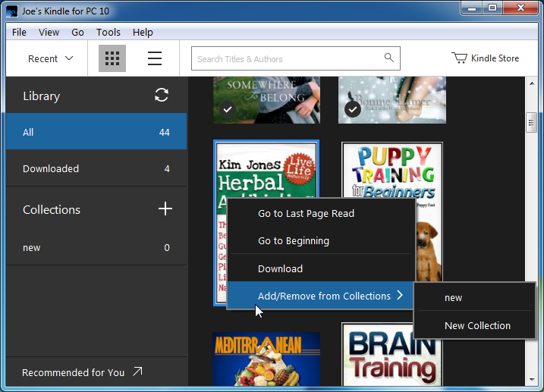The height and width of the screenshot is (392, 544).
Task: Open the Tools menu
Action: [x=108, y=33]
